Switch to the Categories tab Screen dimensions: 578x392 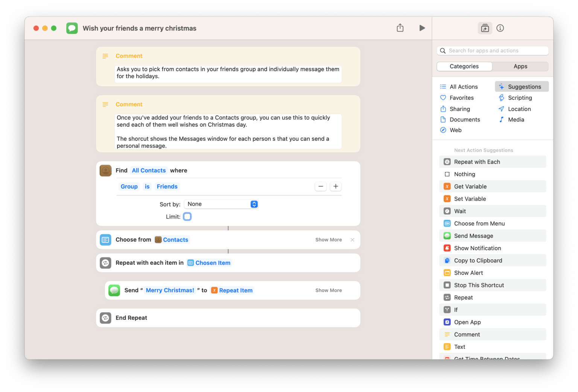tap(464, 67)
